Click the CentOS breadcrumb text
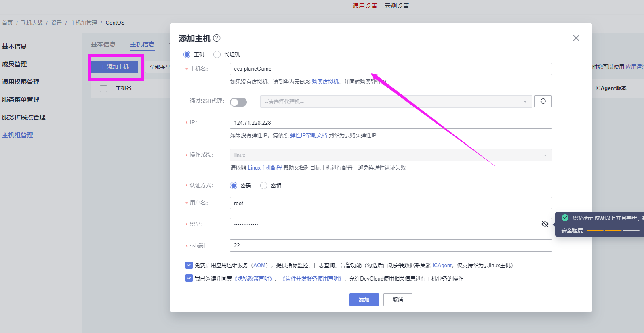 [x=115, y=23]
